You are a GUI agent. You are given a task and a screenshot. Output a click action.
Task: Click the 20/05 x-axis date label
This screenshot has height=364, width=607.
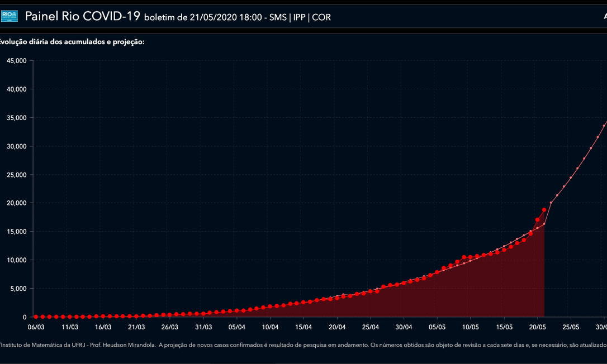[x=537, y=327]
